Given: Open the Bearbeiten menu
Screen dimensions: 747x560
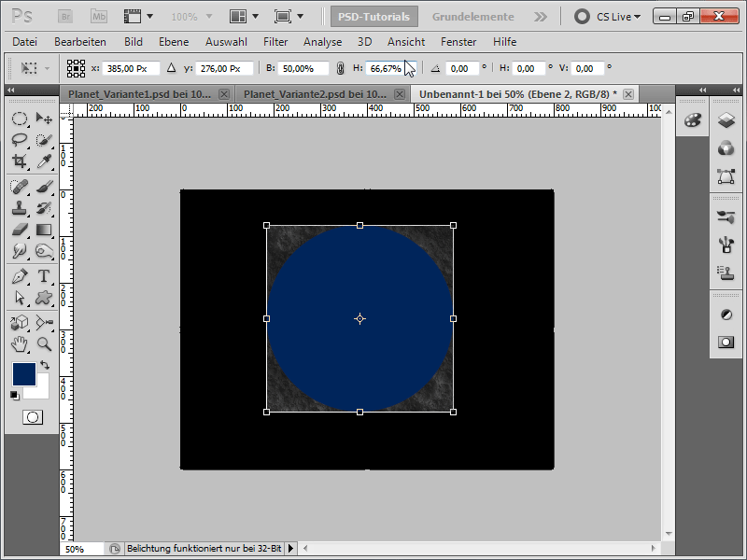Looking at the screenshot, I should (x=80, y=42).
